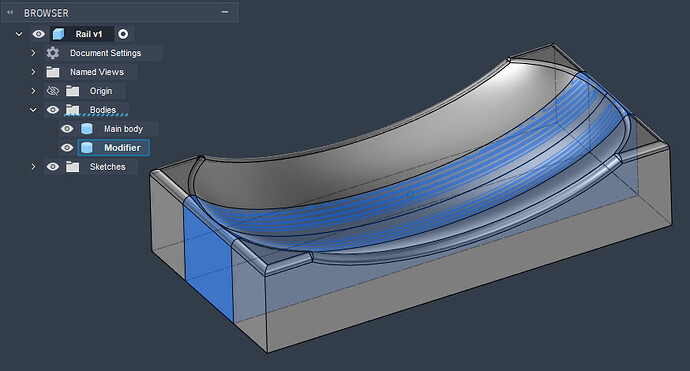Collapse the Rail v1 root node
This screenshot has width=690, height=371.
pyautogui.click(x=19, y=34)
